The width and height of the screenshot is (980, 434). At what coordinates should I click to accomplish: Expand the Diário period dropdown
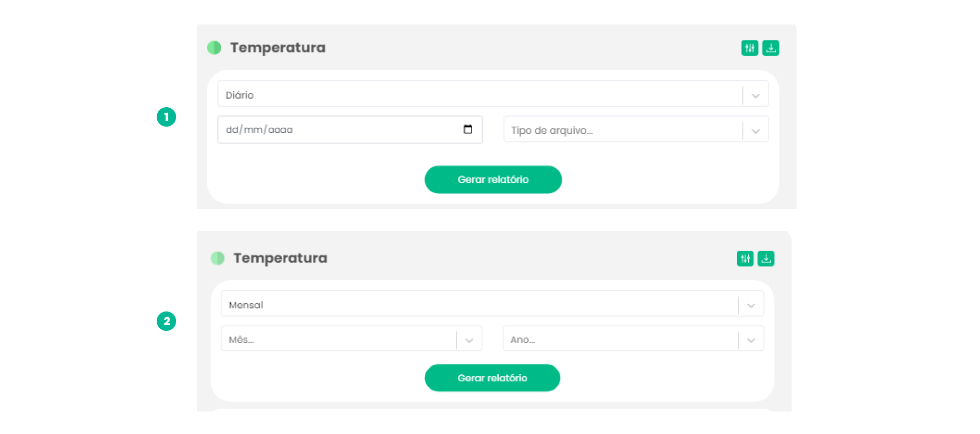click(x=755, y=95)
